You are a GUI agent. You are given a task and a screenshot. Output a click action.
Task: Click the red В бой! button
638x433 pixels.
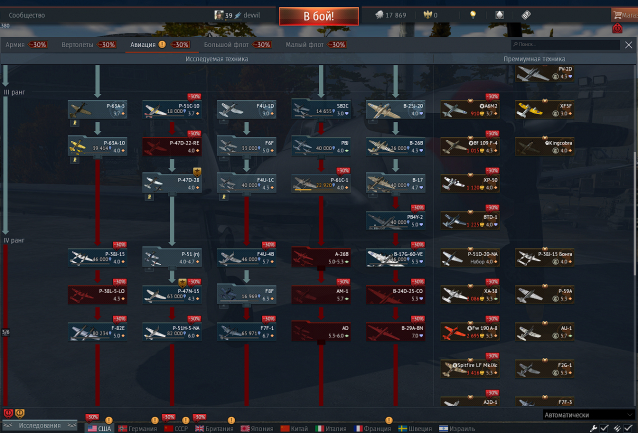click(319, 16)
